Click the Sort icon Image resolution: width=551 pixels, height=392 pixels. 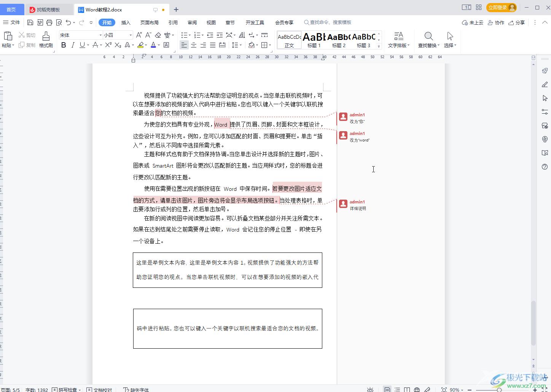click(x=242, y=35)
